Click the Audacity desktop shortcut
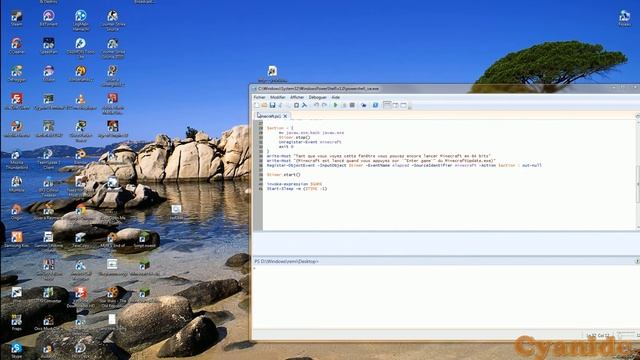The image size is (640, 360). click(x=48, y=350)
